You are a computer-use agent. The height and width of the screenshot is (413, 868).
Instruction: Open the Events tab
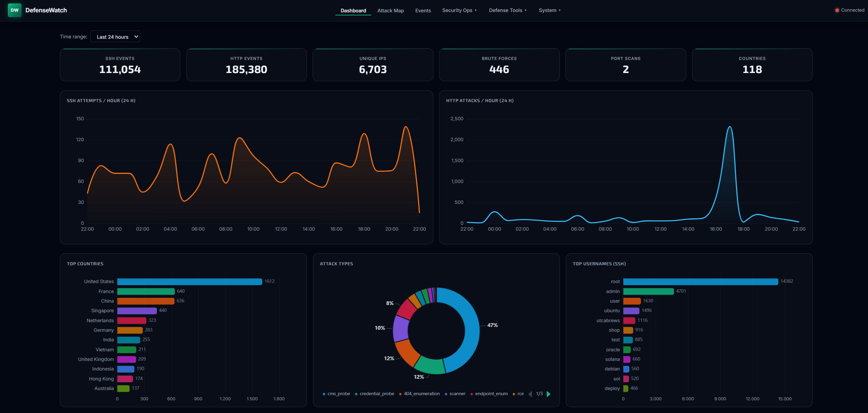pyautogui.click(x=423, y=11)
